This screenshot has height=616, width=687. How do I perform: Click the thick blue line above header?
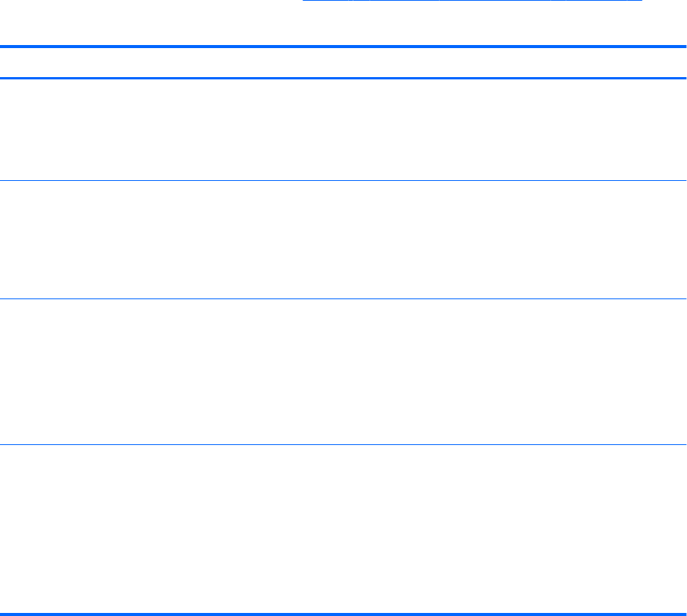click(x=343, y=47)
